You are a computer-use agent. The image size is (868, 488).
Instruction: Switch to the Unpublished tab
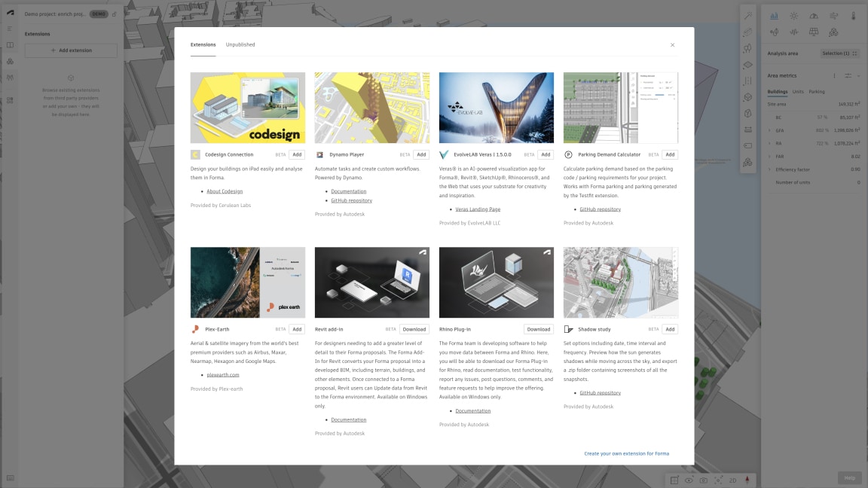pyautogui.click(x=240, y=44)
